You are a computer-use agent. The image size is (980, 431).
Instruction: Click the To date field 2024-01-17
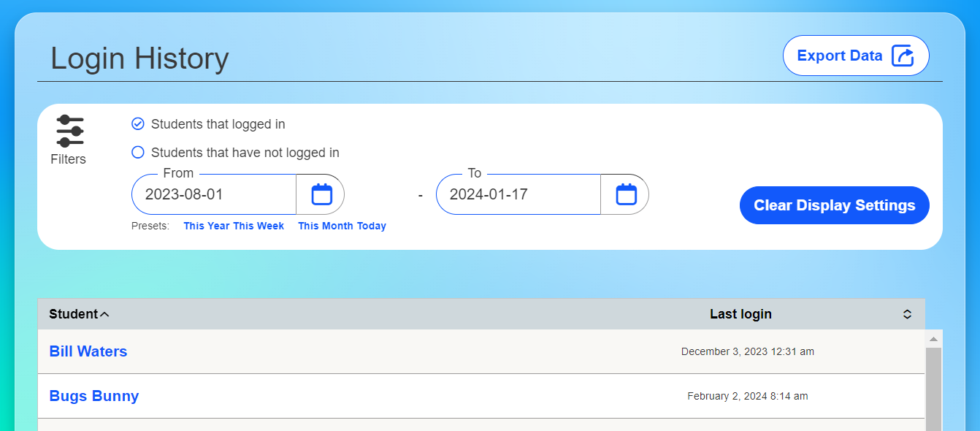coord(518,194)
